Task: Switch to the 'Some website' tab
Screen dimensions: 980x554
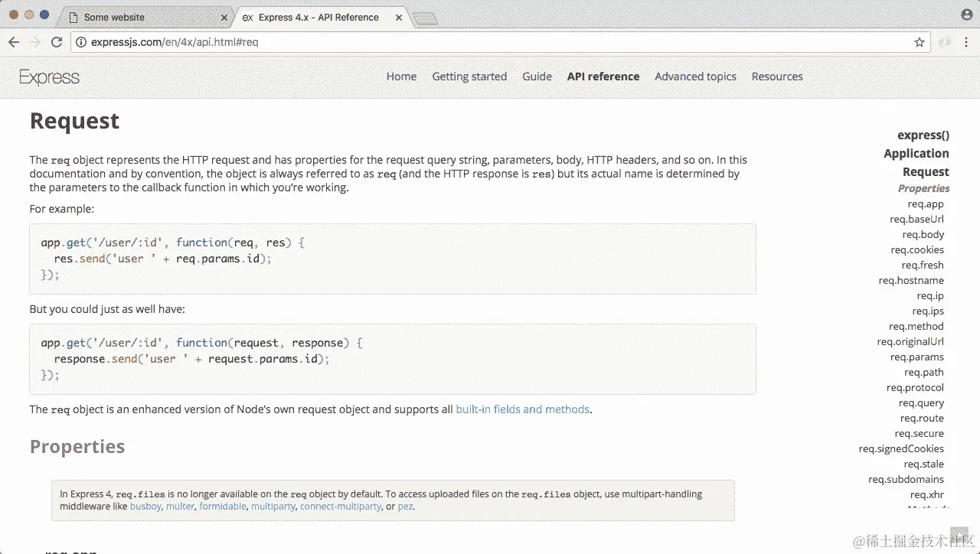Action: tap(145, 18)
